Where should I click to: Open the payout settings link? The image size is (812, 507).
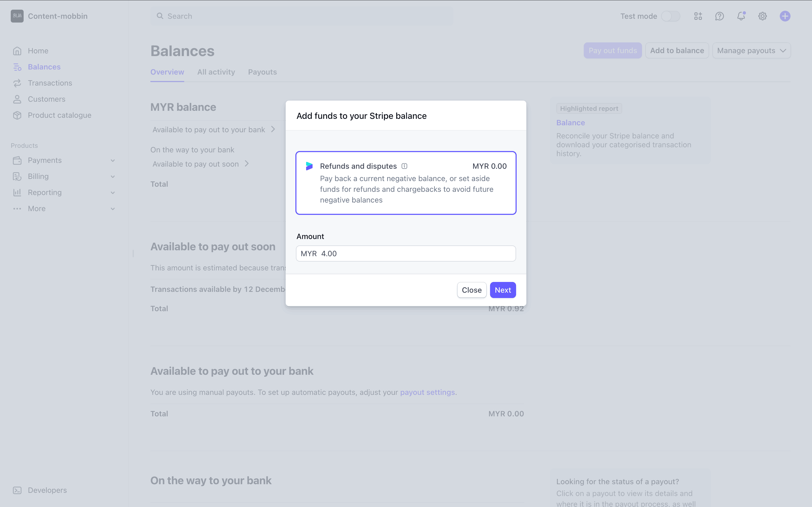[x=427, y=392]
